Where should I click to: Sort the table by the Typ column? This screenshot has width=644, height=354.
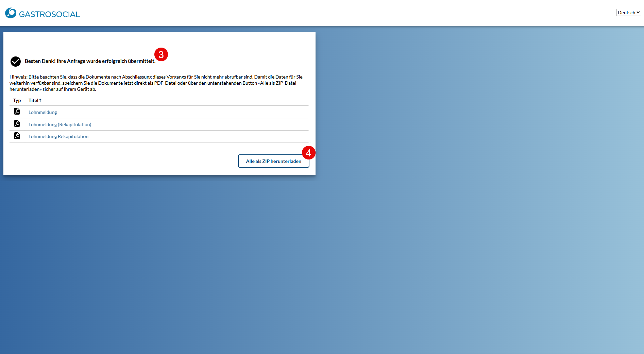[x=17, y=100]
